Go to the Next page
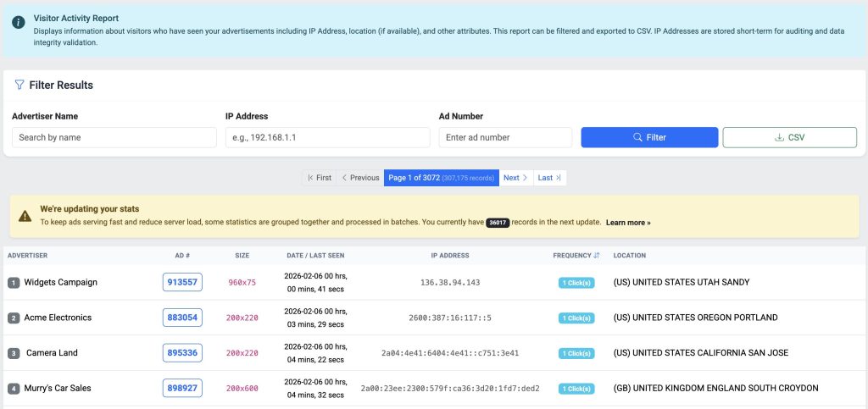This screenshot has height=409, width=868. [515, 178]
